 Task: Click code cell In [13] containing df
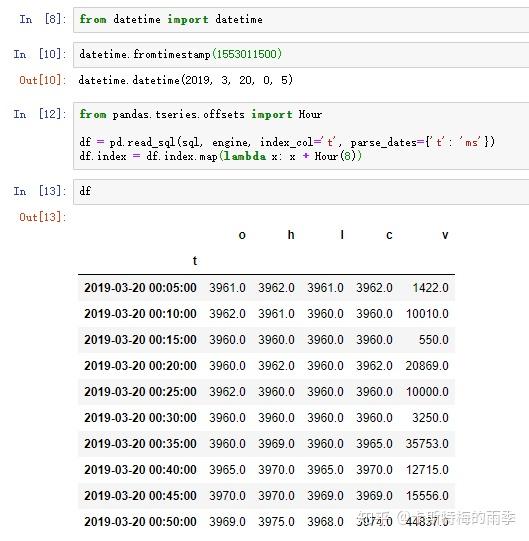pos(301,191)
